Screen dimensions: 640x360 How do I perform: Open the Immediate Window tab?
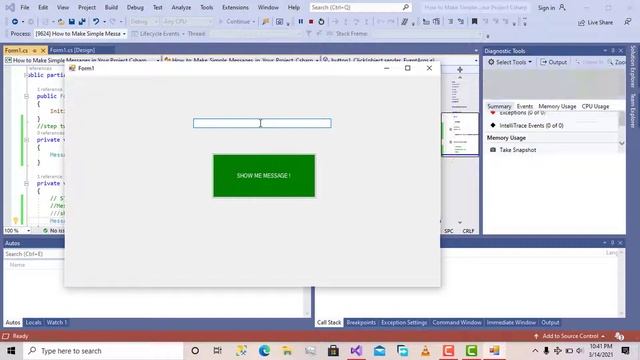(x=511, y=322)
